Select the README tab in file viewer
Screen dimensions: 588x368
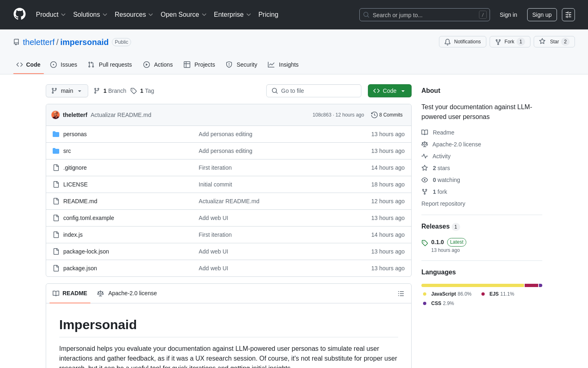70,294
